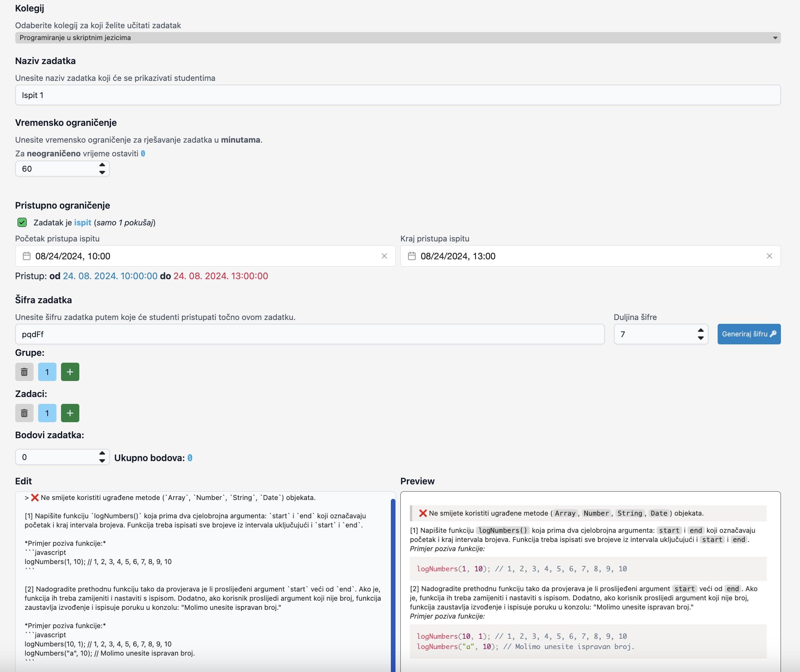Delete group with the Grupe trash icon

[x=24, y=372]
